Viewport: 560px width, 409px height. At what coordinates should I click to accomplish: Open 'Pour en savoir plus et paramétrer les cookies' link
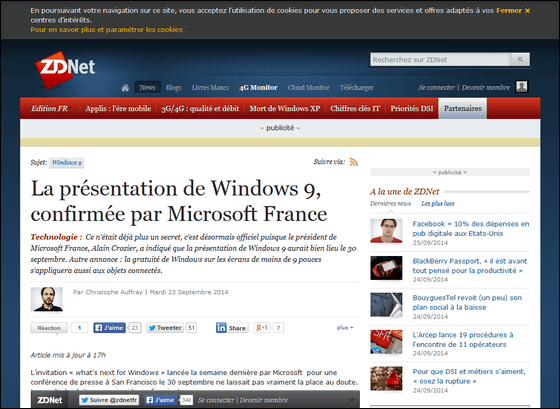point(109,30)
